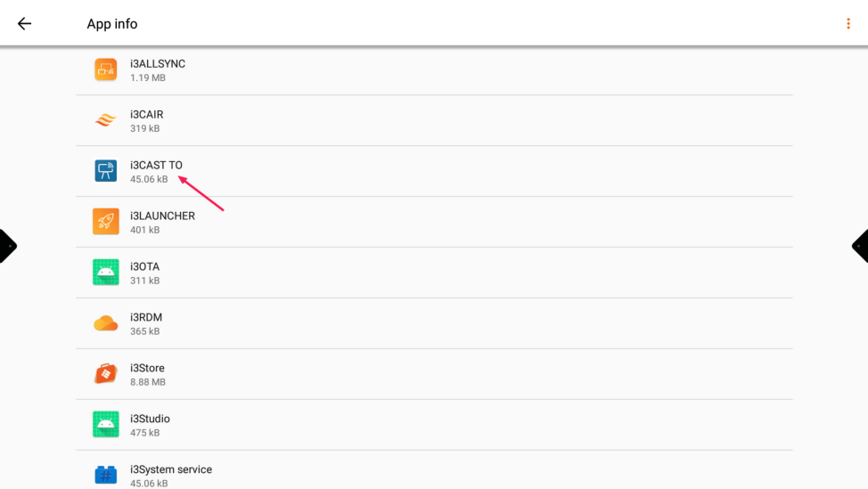868x489 pixels.
Task: Click the i3RDM cloud icon
Action: (106, 323)
